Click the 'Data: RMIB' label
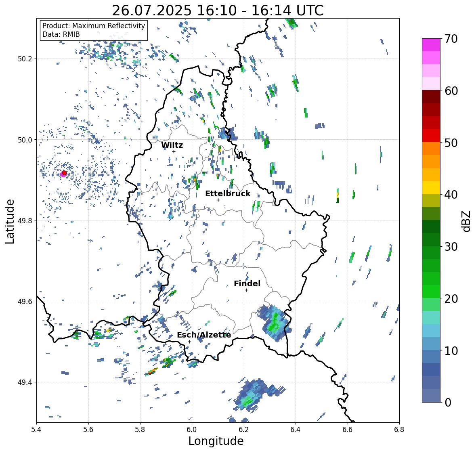 pyautogui.click(x=61, y=34)
